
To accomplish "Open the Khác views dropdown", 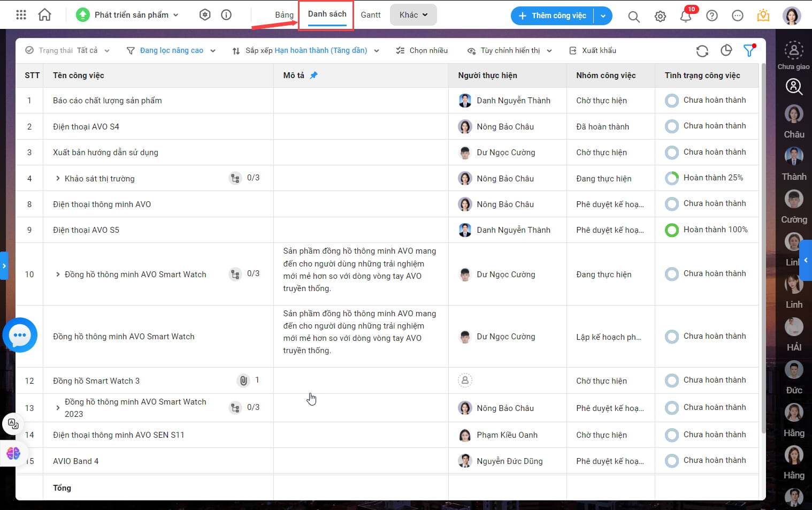I will (x=413, y=15).
